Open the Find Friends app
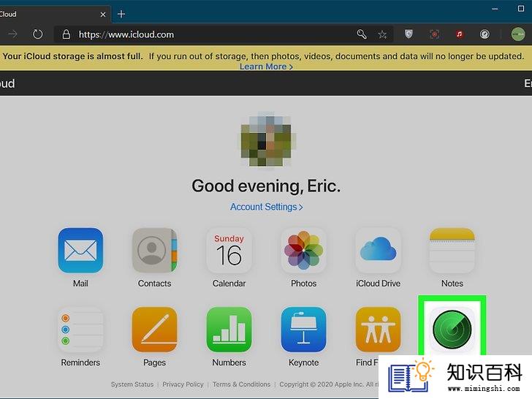 (x=378, y=330)
